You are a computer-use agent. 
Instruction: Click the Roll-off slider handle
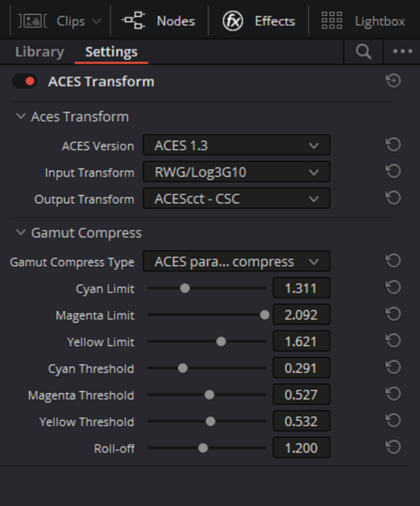click(203, 448)
